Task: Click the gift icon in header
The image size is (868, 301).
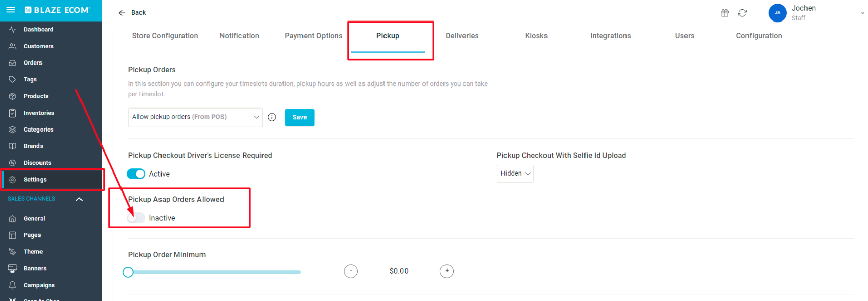Action: (x=724, y=13)
